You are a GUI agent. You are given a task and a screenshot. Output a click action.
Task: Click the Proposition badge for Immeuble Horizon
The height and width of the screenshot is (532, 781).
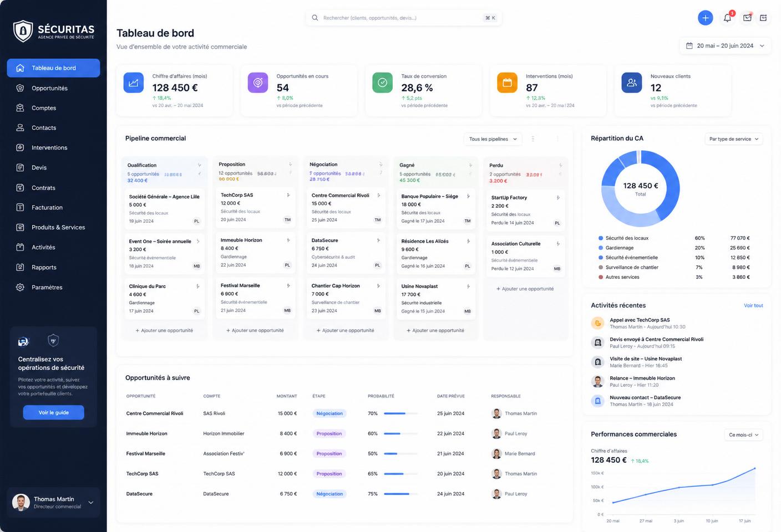click(329, 433)
